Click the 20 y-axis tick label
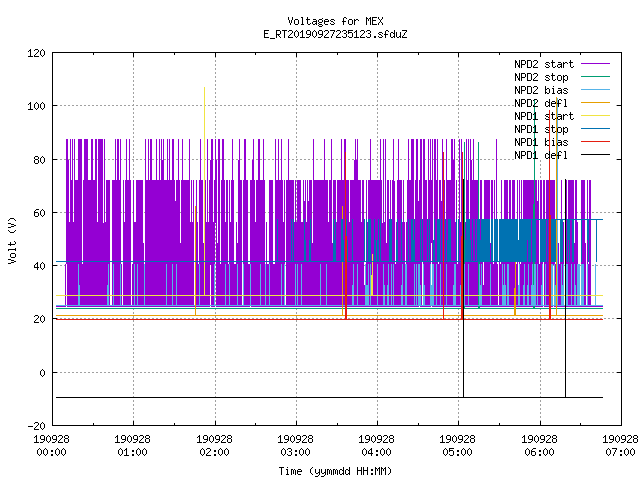The width and height of the screenshot is (640, 480). click(39, 319)
